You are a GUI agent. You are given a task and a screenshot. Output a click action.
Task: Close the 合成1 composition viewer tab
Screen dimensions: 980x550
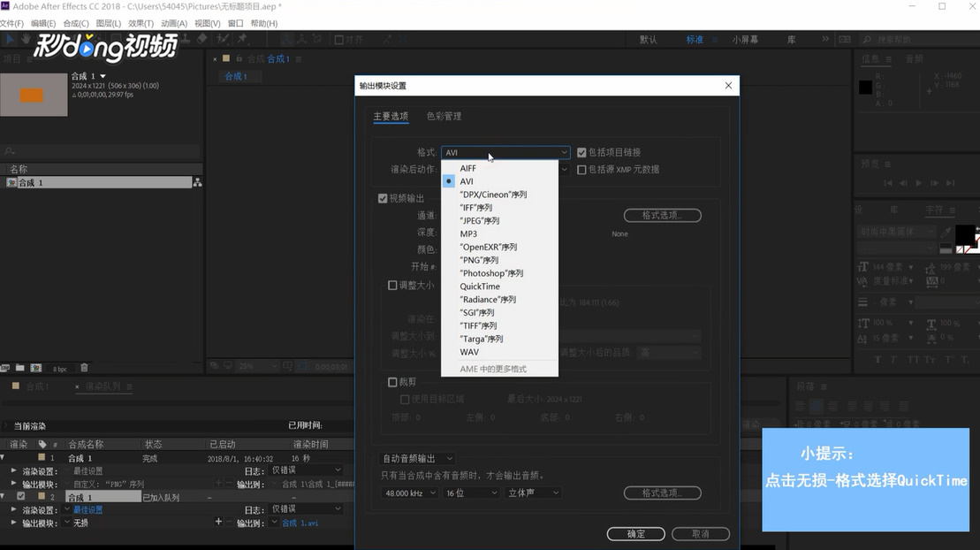click(x=215, y=59)
